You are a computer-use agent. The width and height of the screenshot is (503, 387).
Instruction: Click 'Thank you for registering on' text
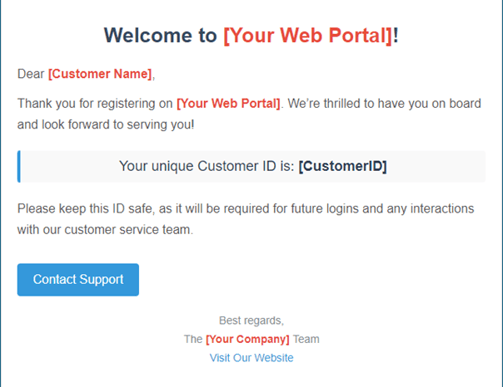(x=95, y=103)
